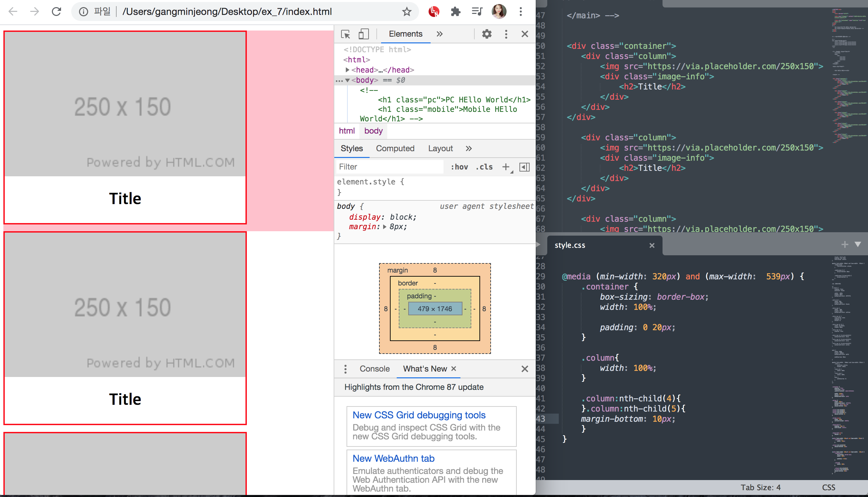Click the media control playlist icon
Screen dimensions: 868x497
[x=476, y=12]
